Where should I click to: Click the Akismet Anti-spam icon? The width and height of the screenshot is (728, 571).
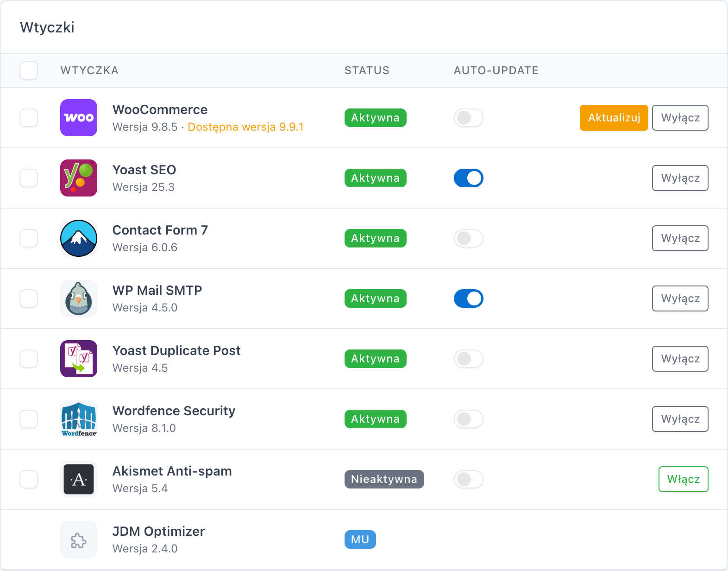pyautogui.click(x=79, y=479)
